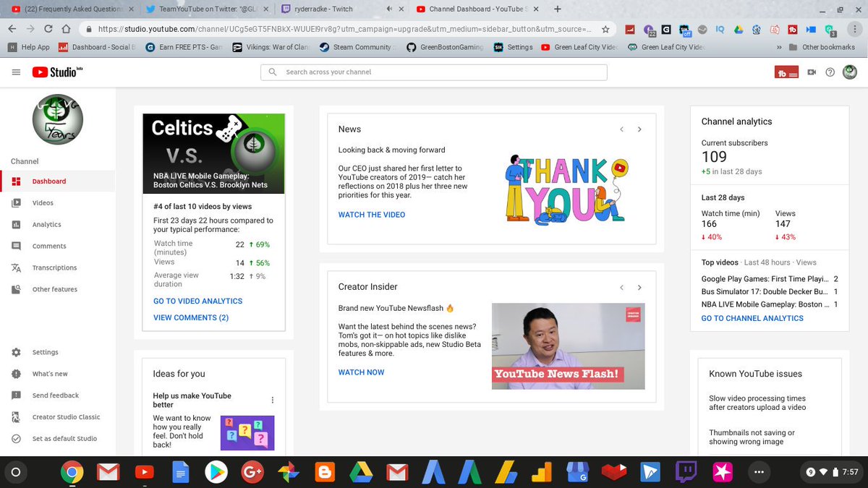Screen dimensions: 868x488
Task: Click the Settings gear in the sidebar
Action: point(16,352)
